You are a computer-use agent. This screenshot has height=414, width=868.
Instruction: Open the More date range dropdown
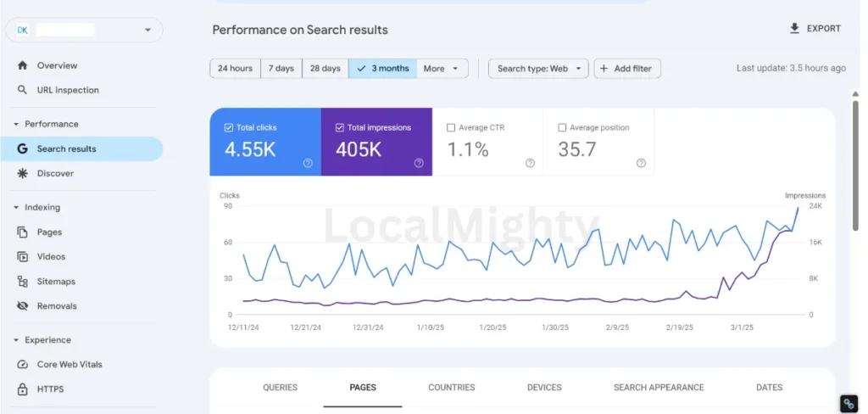point(442,69)
